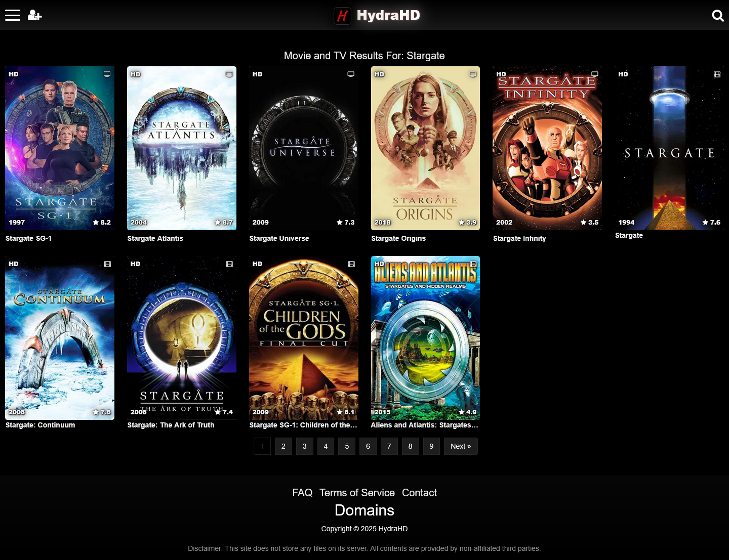This screenshot has height=560, width=729.
Task: Click film icon on Aliens and Atlantis poster
Action: [473, 264]
